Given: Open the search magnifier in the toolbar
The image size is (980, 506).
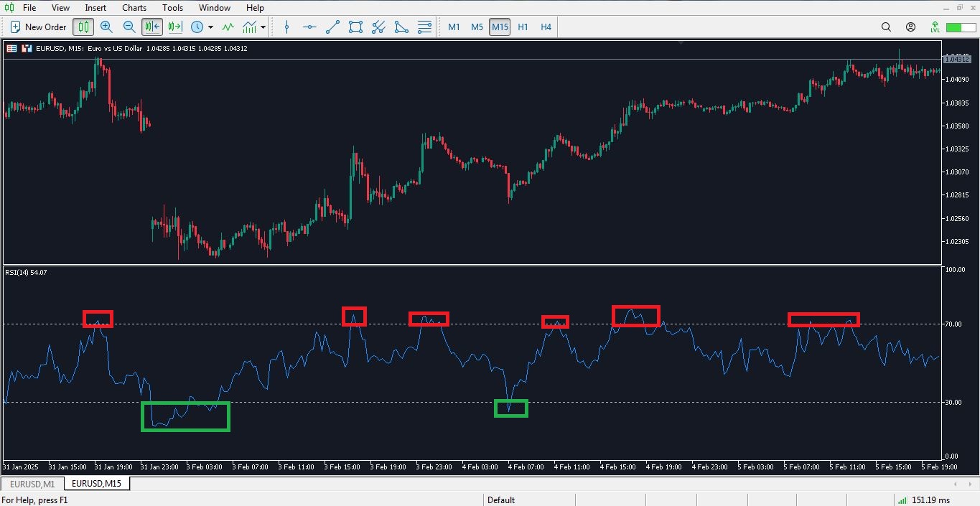Looking at the screenshot, I should click(886, 27).
